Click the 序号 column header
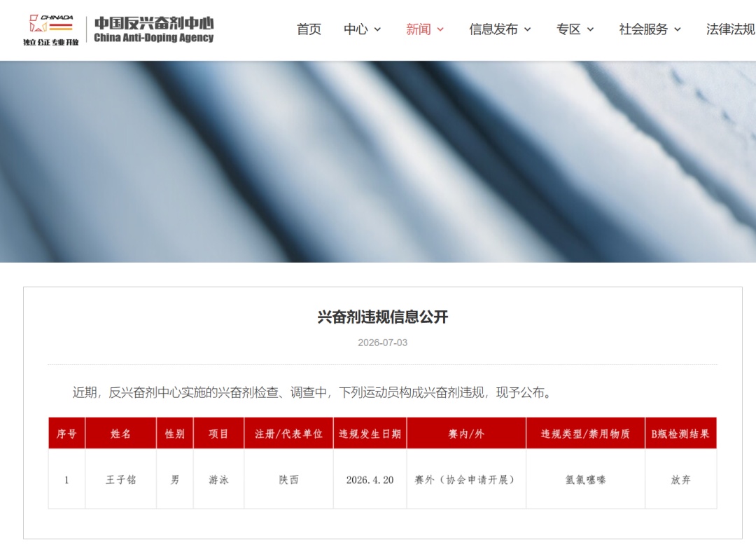 click(66, 434)
